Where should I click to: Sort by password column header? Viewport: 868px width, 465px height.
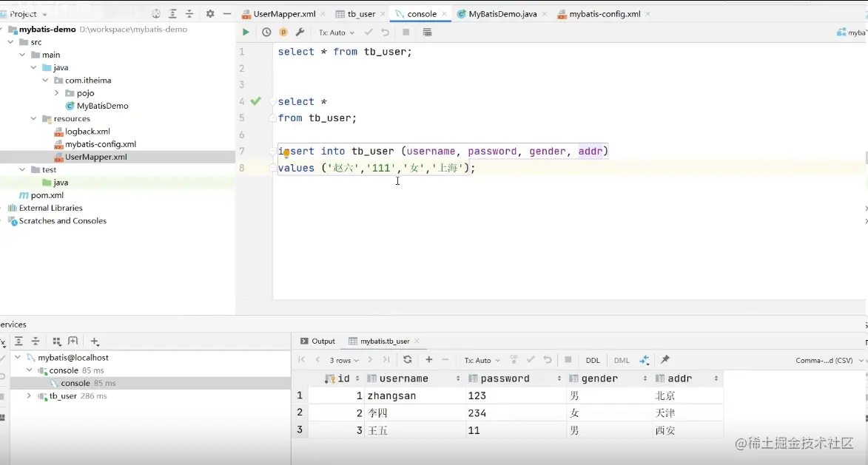pos(515,379)
